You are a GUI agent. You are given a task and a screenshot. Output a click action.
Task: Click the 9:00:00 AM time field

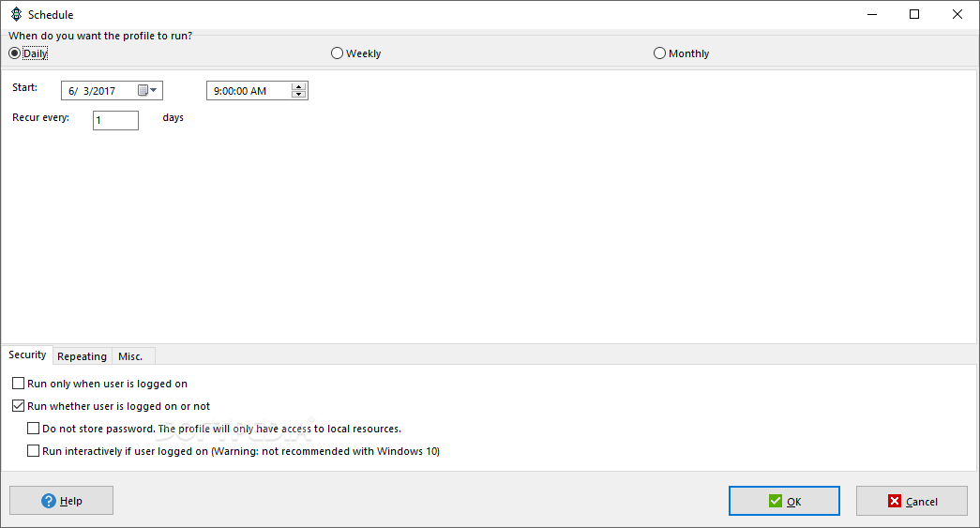click(249, 91)
